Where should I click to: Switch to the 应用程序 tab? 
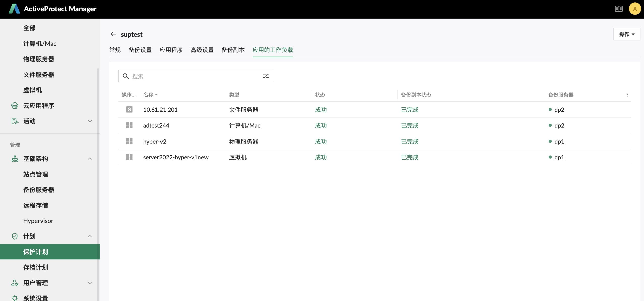click(x=171, y=50)
